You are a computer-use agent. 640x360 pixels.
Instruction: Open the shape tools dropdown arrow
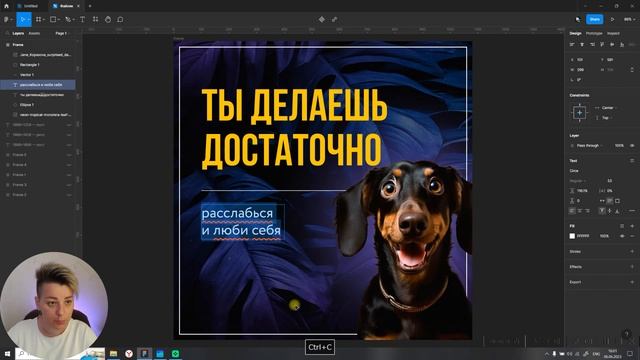click(x=59, y=20)
